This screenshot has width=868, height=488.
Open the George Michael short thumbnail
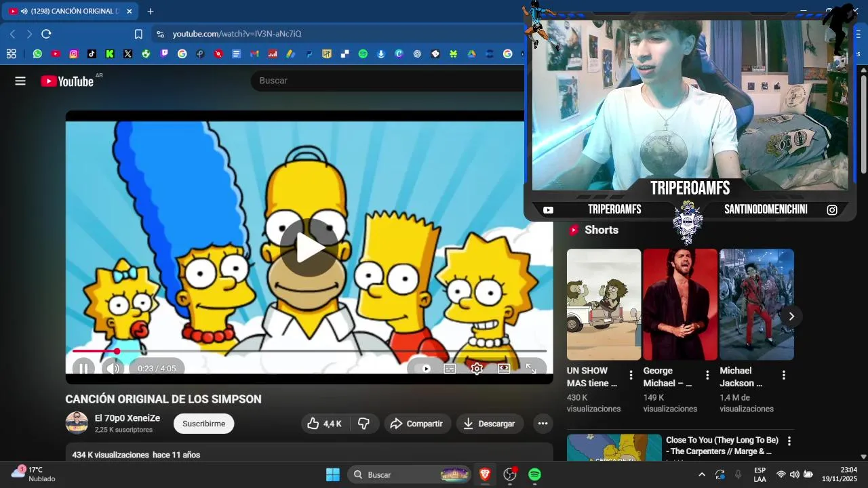(680, 304)
